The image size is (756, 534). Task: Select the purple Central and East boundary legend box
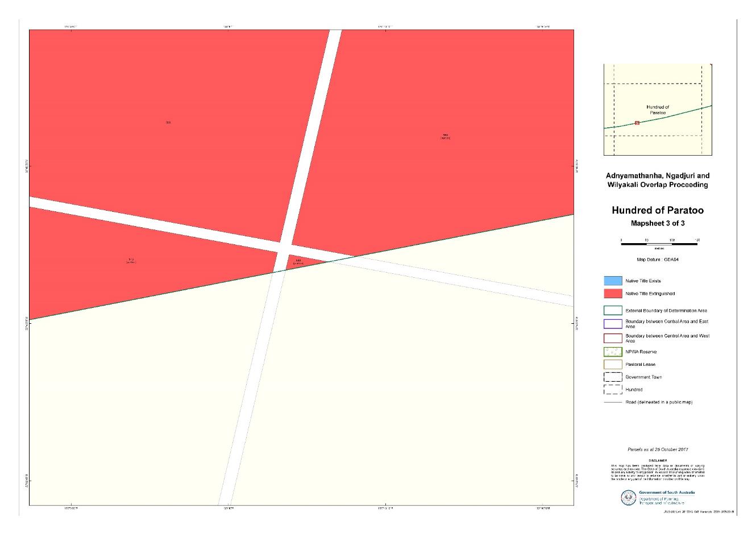pyautogui.click(x=613, y=324)
